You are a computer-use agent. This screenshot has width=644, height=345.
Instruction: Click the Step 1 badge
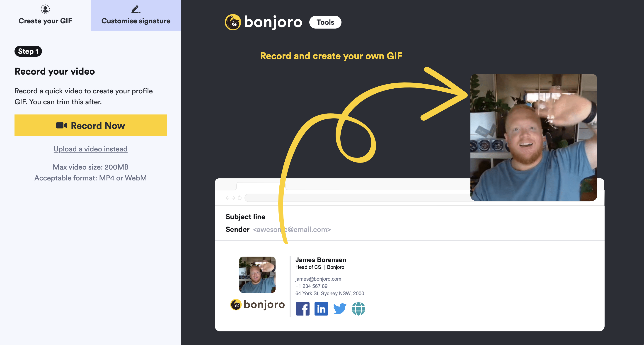(28, 51)
